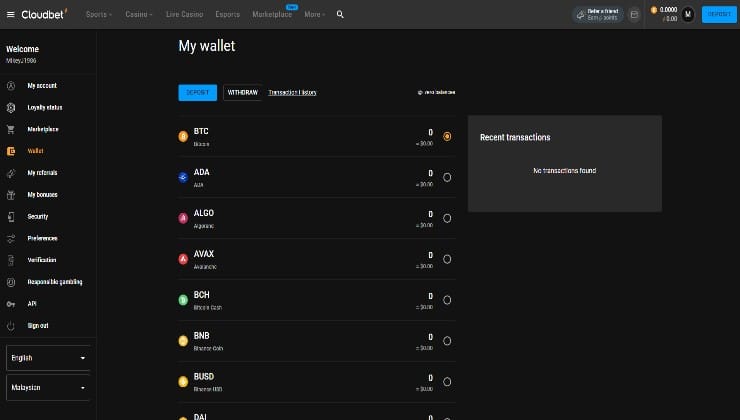This screenshot has height=420, width=740.
Task: Click the M profile avatar
Action: [x=688, y=15]
